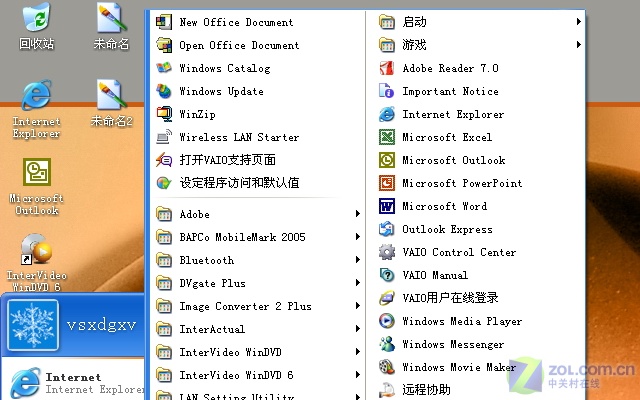640x400 pixels.
Task: Click the Windows Movie Maker icon
Action: click(387, 367)
